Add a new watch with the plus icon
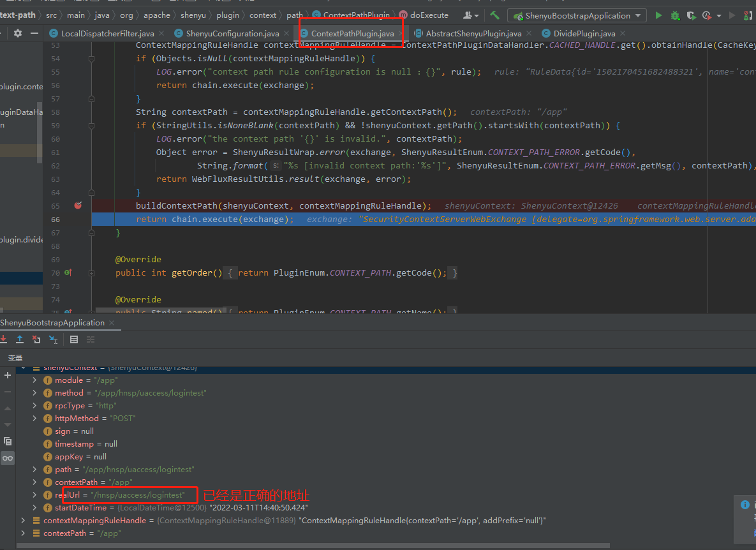This screenshot has width=756, height=550. 7,375
